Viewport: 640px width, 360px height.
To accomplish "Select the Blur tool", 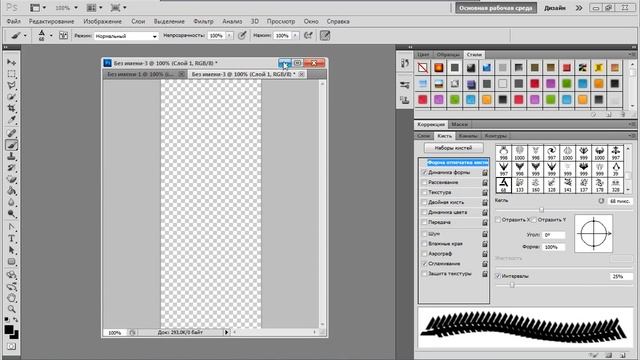I will 11,202.
